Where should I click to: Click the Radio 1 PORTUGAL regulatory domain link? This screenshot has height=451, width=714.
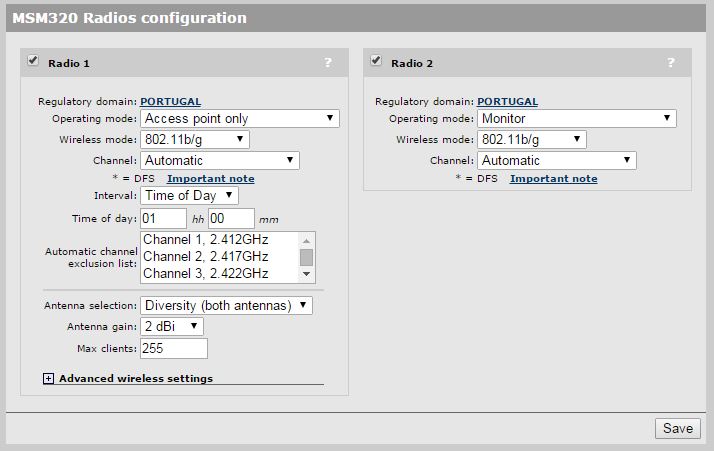point(170,102)
